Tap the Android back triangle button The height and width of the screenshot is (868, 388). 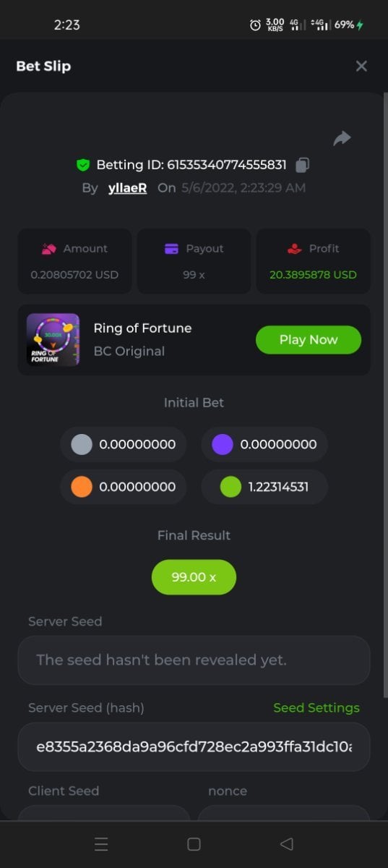pos(286,844)
